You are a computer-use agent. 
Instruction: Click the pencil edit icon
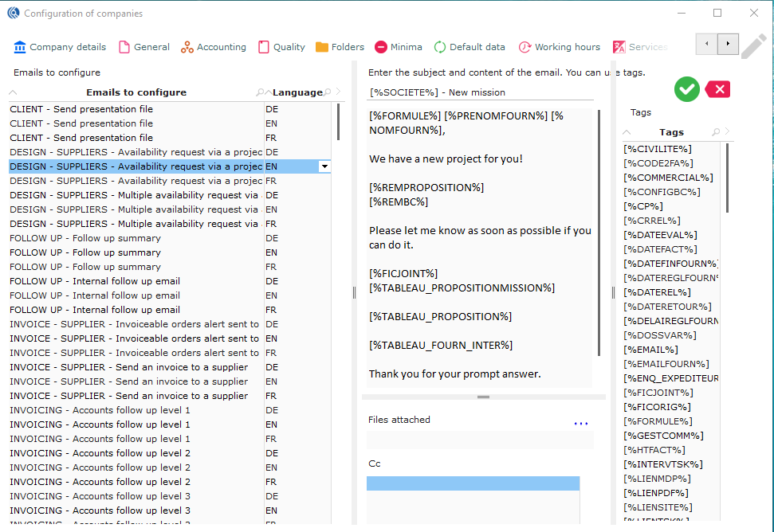tap(753, 47)
